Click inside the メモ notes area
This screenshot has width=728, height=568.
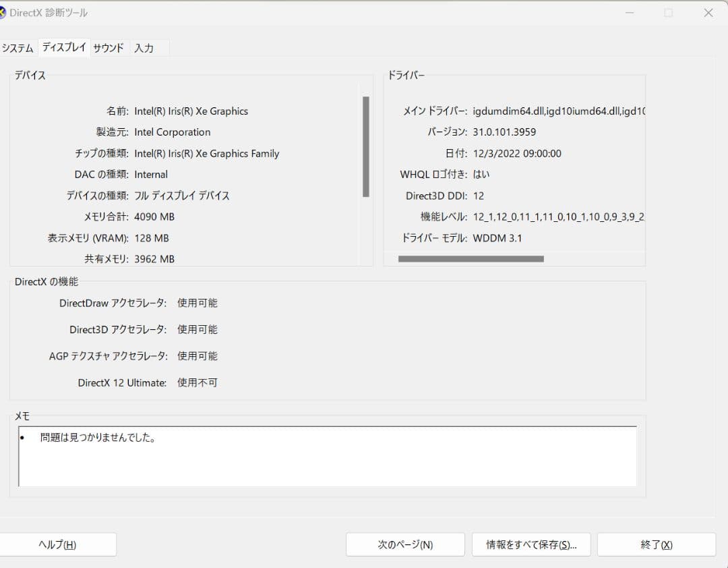[x=328, y=455]
